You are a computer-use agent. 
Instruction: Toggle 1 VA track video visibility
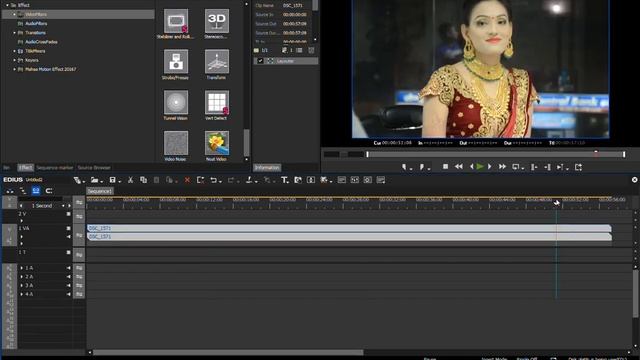pos(69,228)
